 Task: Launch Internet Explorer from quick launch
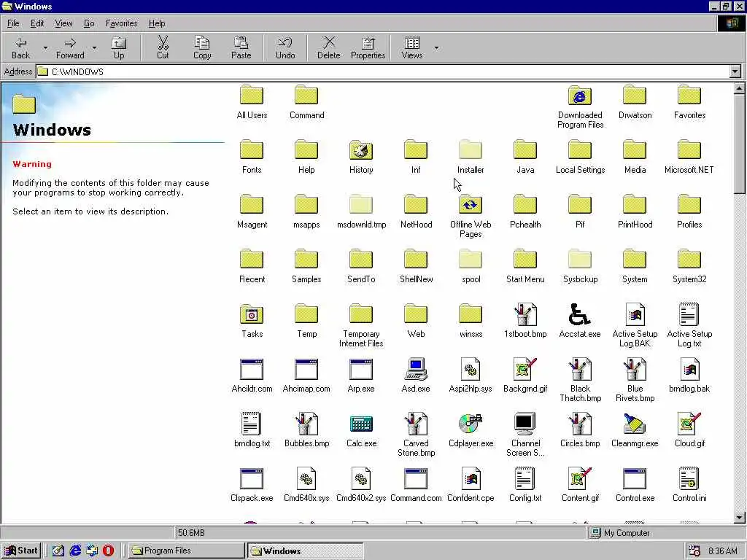[75, 551]
